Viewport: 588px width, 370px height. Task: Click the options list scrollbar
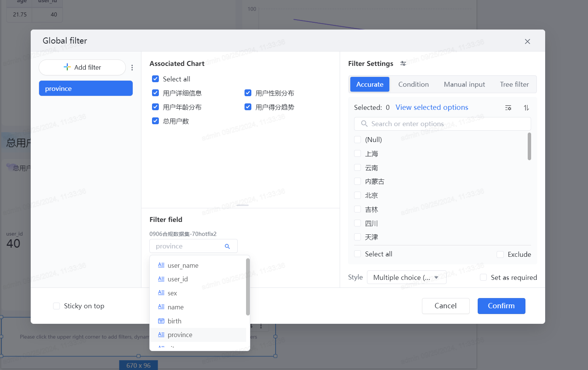529,147
